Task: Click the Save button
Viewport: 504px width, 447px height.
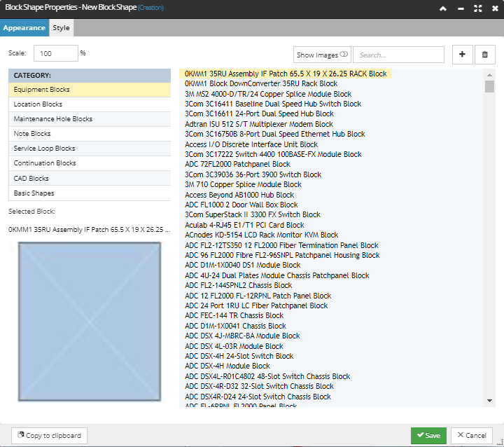Action: pyautogui.click(x=428, y=435)
